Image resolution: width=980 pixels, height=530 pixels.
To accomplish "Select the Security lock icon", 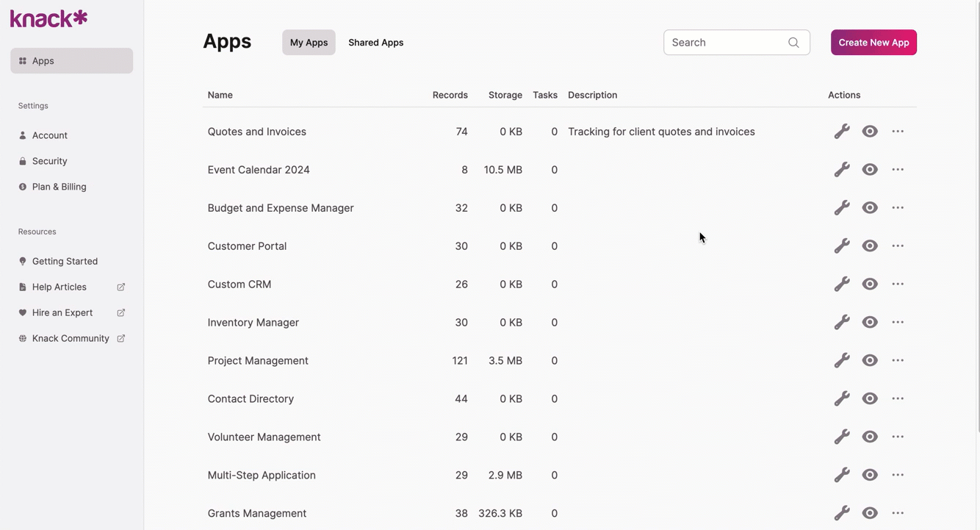I will 21,161.
